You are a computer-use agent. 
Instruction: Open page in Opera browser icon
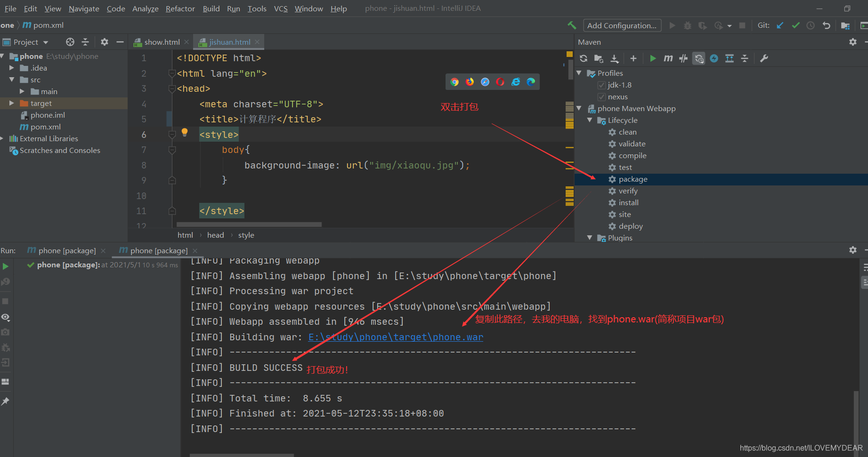click(500, 82)
